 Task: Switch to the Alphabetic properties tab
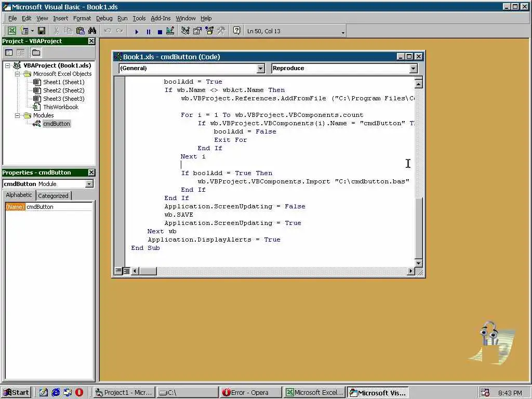pos(19,195)
